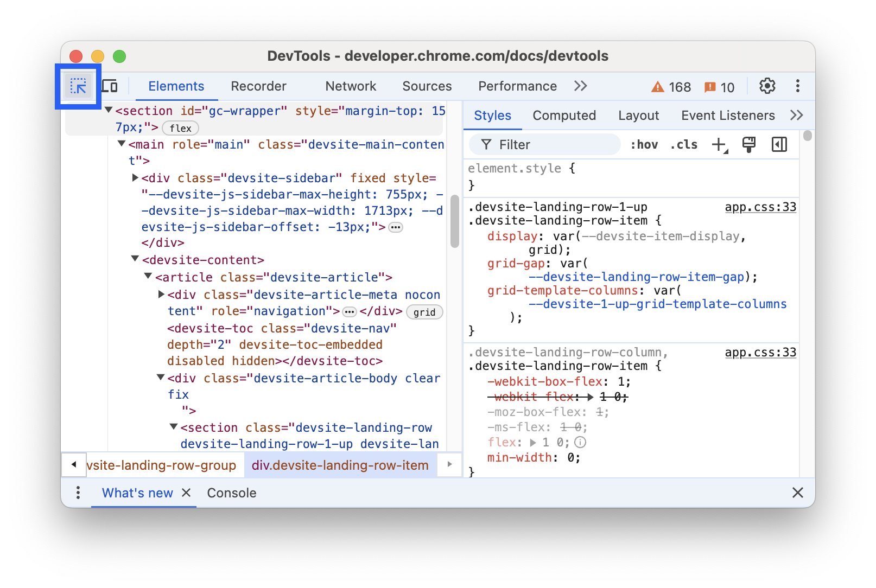Screen dimensions: 876x588
Task: Open the app.css:33 stylesheet link
Action: 760,207
